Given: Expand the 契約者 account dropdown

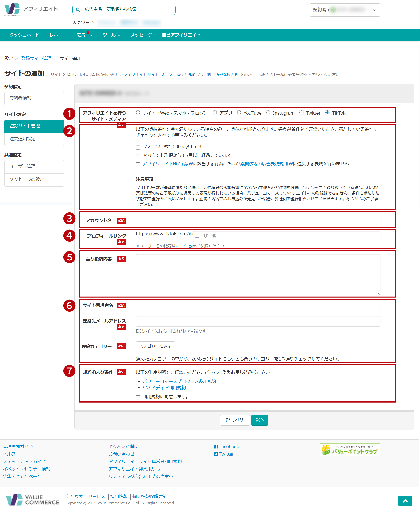Looking at the screenshot, I should (x=345, y=10).
